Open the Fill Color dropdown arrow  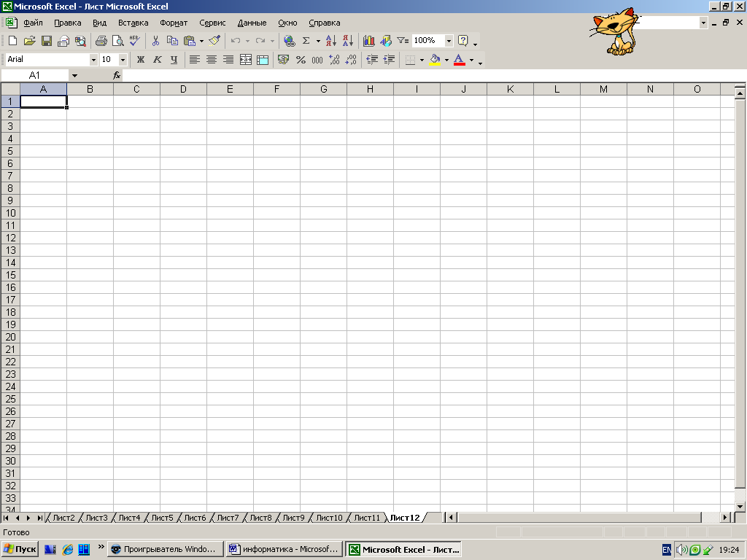coord(446,60)
